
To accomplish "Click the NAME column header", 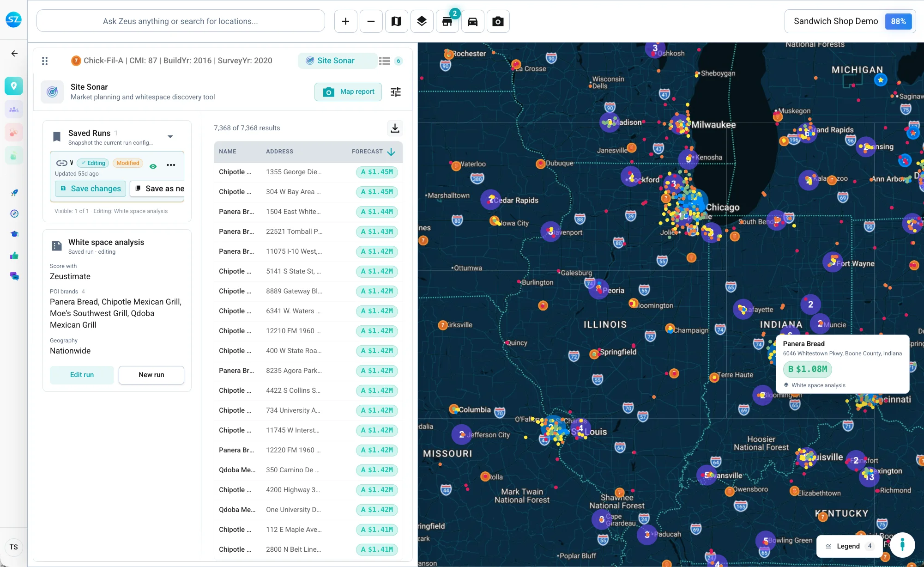I will click(228, 152).
